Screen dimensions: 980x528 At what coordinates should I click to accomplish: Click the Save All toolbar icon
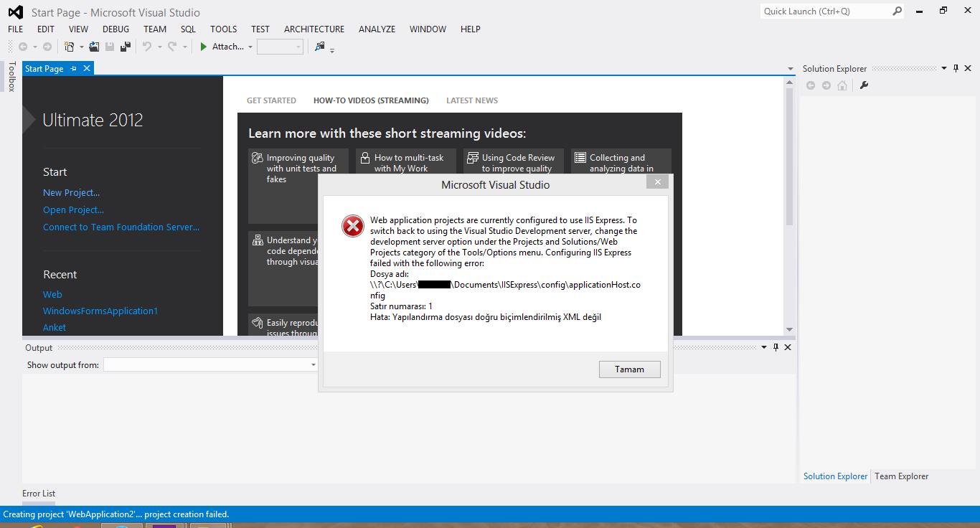126,47
